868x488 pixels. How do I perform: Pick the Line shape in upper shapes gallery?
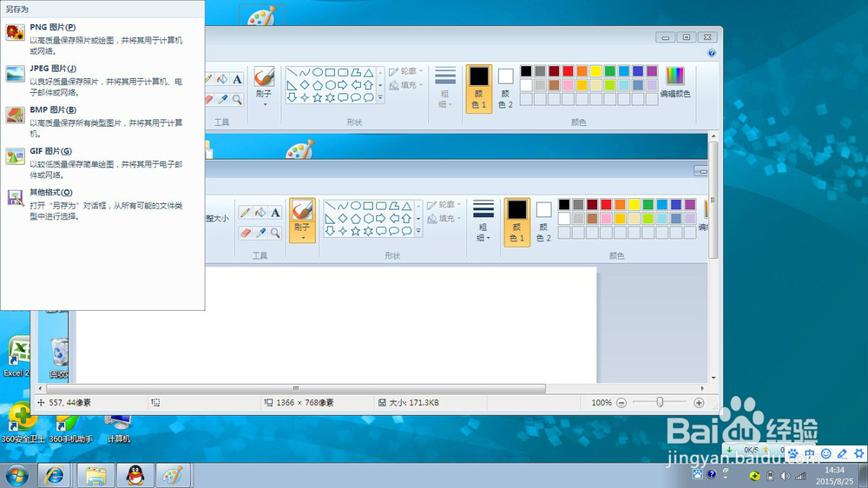[x=292, y=73]
